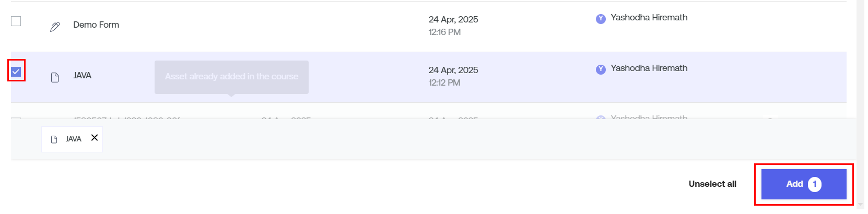The width and height of the screenshot is (868, 214).
Task: Click the 12:12 PM date of JAVA
Action: [x=444, y=83]
